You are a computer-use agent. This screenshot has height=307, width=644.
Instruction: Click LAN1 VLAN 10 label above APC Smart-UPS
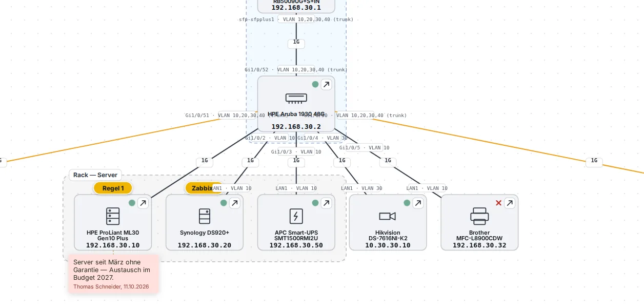coord(296,188)
